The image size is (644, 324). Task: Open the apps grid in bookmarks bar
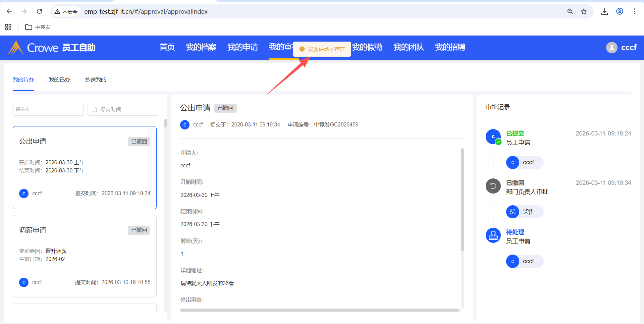[8, 27]
